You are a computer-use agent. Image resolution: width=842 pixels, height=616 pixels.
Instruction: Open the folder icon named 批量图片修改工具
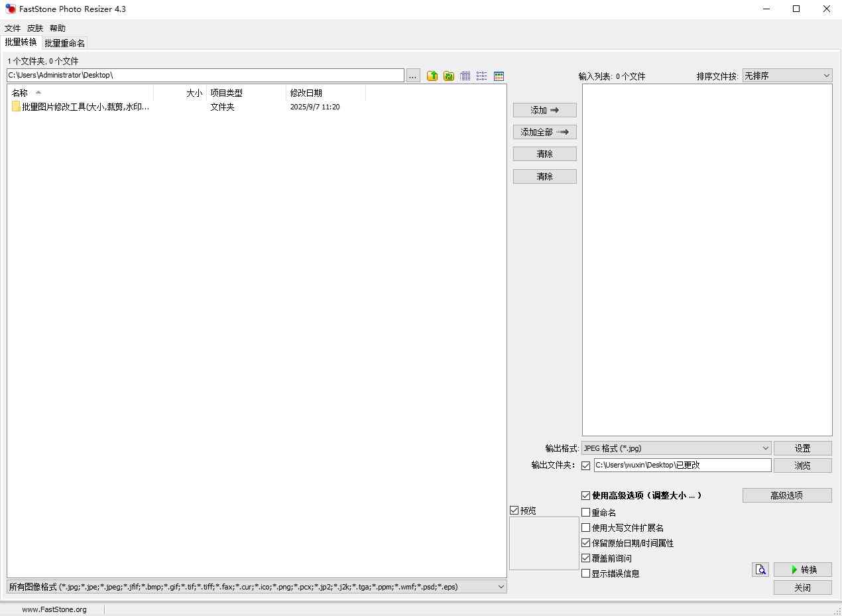[16, 107]
